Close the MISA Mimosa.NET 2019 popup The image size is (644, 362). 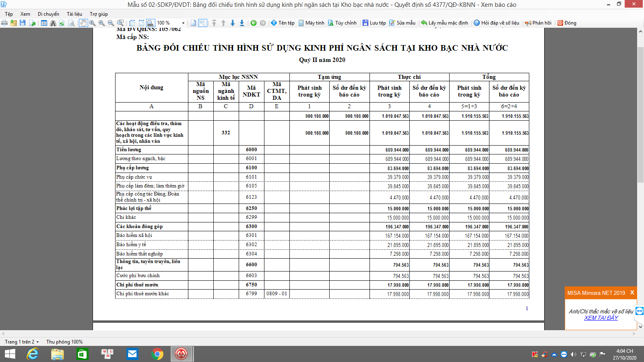[632, 292]
